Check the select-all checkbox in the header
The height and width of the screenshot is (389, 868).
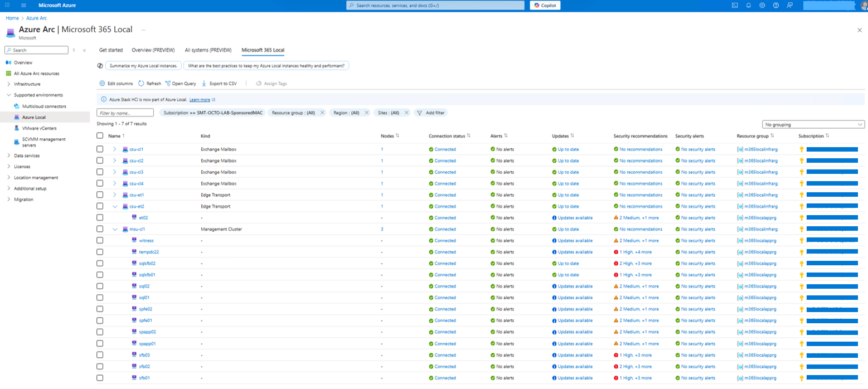tap(100, 135)
